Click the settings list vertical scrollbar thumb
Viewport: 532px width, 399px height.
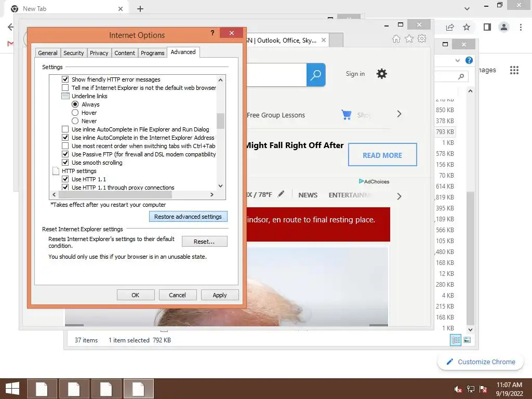(x=220, y=121)
